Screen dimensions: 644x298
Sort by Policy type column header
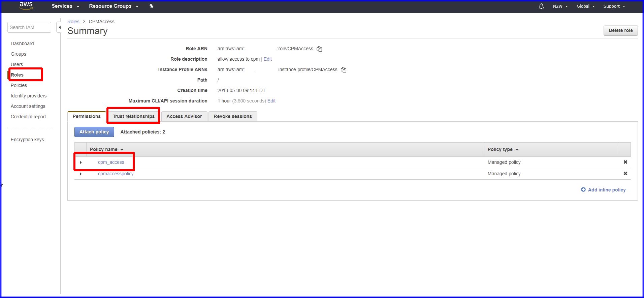click(x=503, y=149)
